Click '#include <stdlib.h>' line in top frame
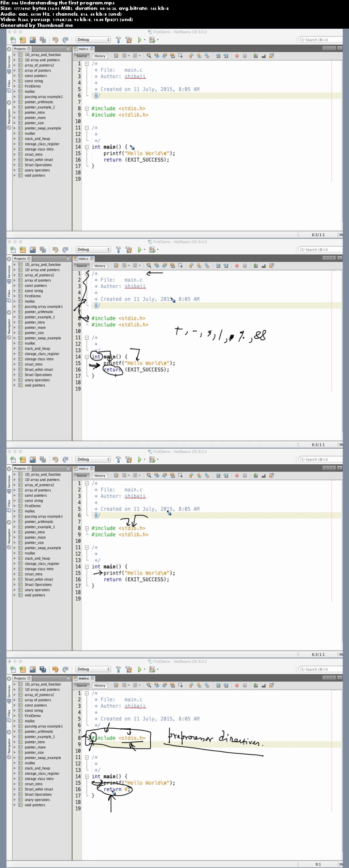349x868 pixels. pyautogui.click(x=120, y=115)
